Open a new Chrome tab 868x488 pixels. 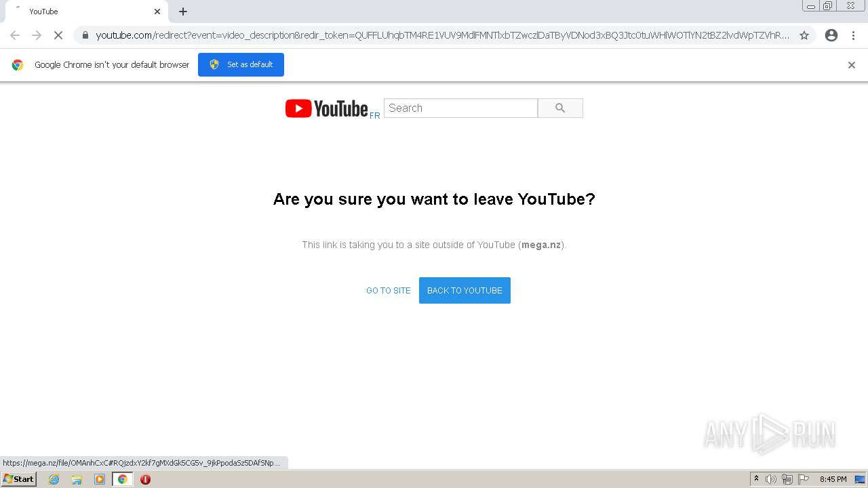coord(183,12)
